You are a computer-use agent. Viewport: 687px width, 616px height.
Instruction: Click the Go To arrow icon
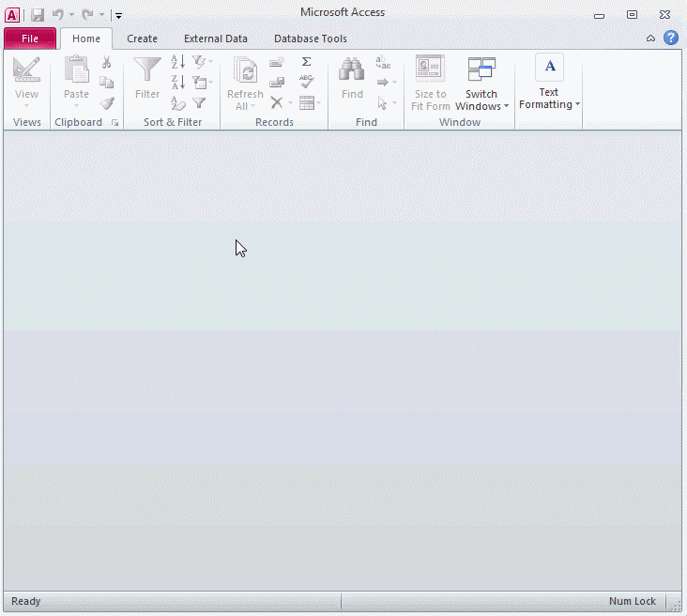coord(383,82)
